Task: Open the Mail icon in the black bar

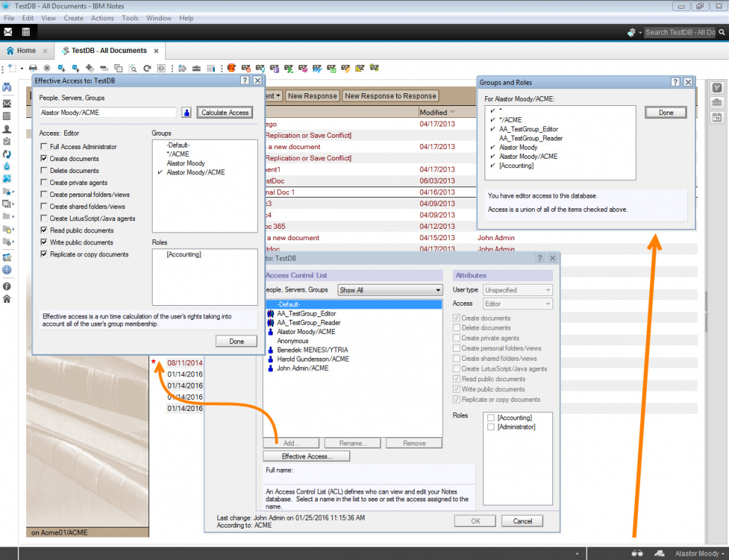Action: pos(8,32)
